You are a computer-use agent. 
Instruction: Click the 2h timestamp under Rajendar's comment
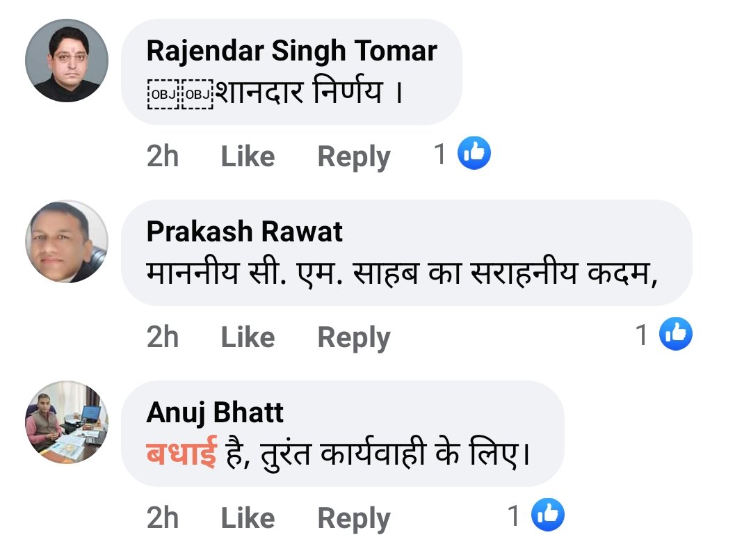pos(163,157)
